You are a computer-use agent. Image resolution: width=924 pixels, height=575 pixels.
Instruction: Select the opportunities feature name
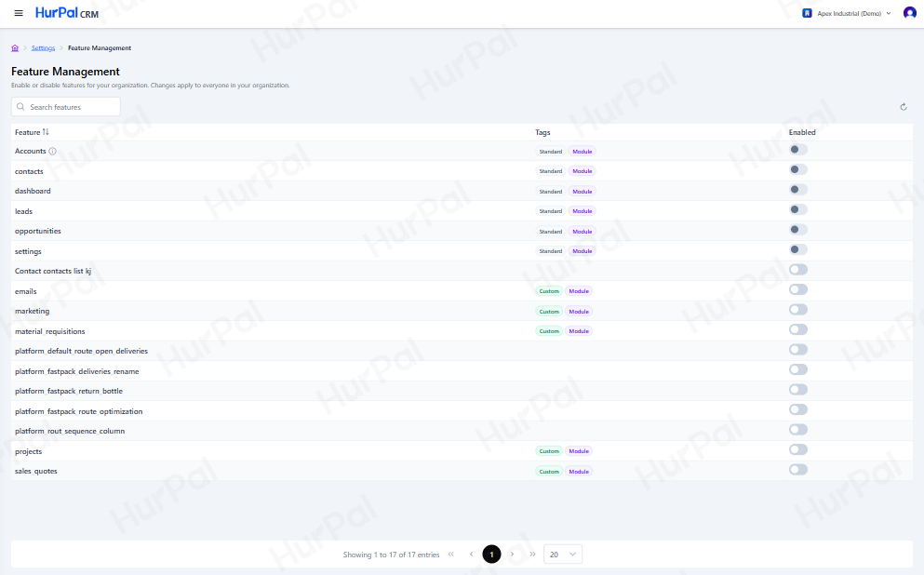tap(38, 231)
